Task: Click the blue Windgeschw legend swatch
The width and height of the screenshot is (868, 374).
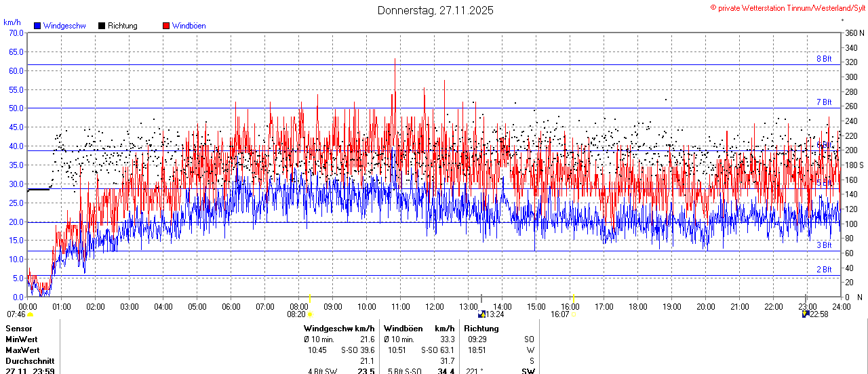Action: point(37,26)
